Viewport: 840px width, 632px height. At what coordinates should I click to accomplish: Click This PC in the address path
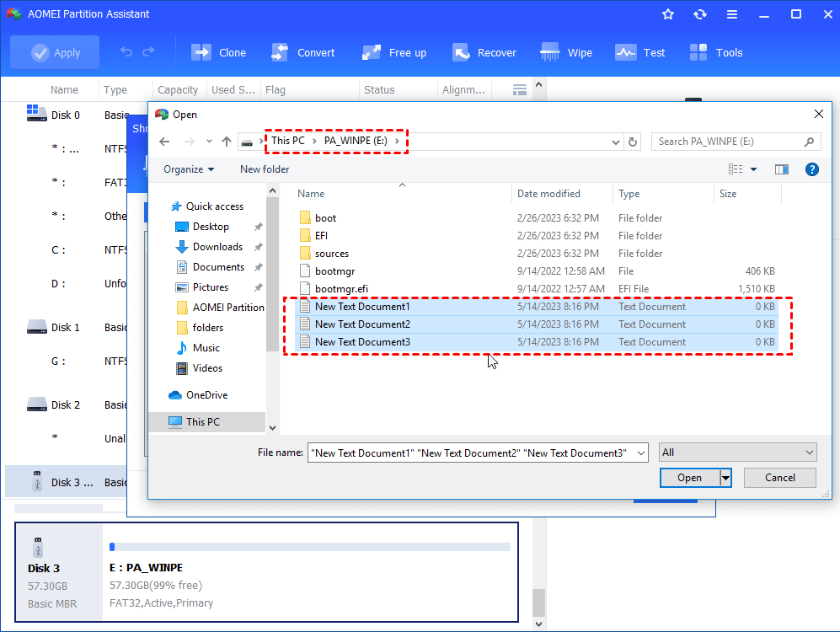tap(287, 141)
